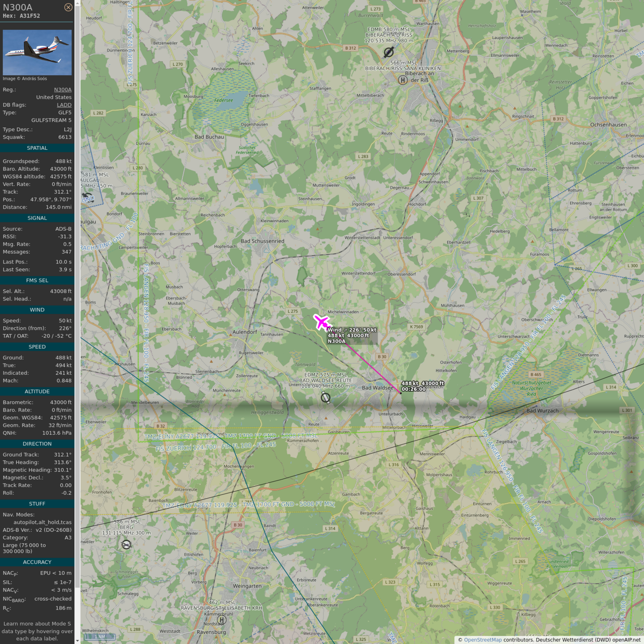Click the Biberach Sana Kliniken heliport icon
Image resolution: width=644 pixels, height=644 pixels.
click(402, 80)
